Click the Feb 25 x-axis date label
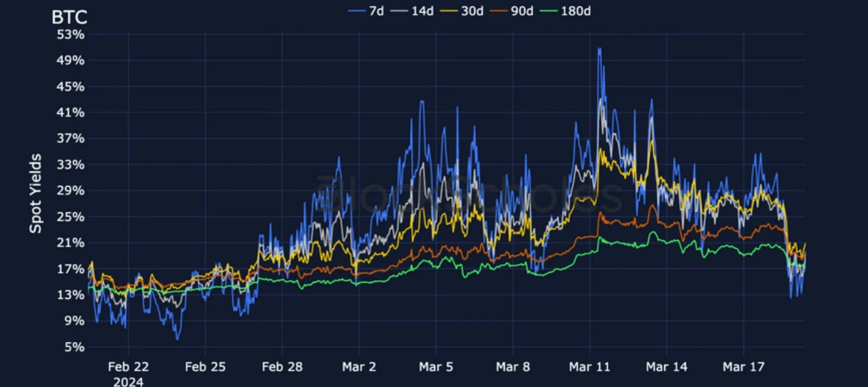The height and width of the screenshot is (387, 868). [x=205, y=367]
